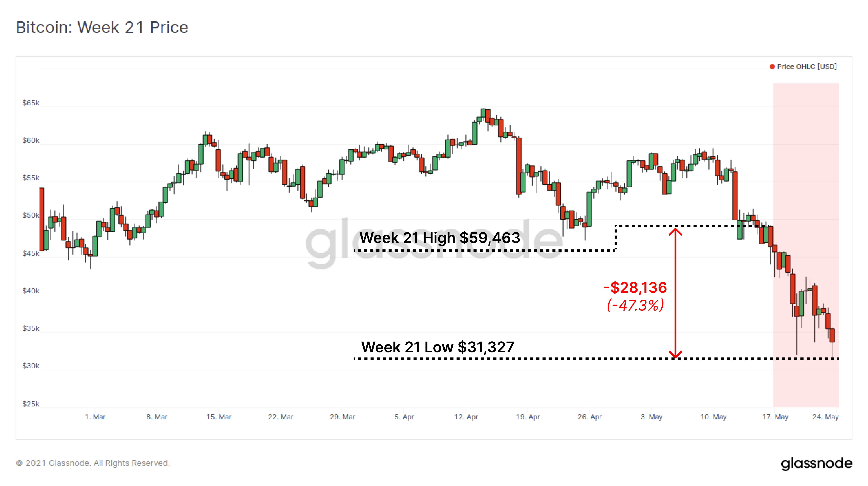Click the $50k y-axis label

[31, 215]
